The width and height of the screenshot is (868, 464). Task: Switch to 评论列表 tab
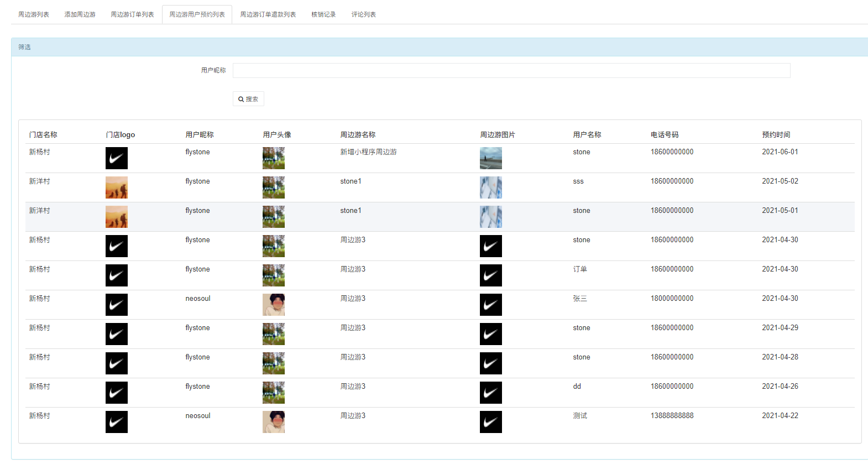click(364, 14)
